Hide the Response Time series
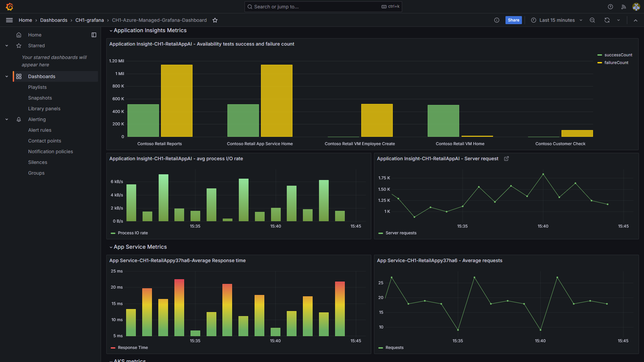The height and width of the screenshot is (362, 644). coord(132,348)
